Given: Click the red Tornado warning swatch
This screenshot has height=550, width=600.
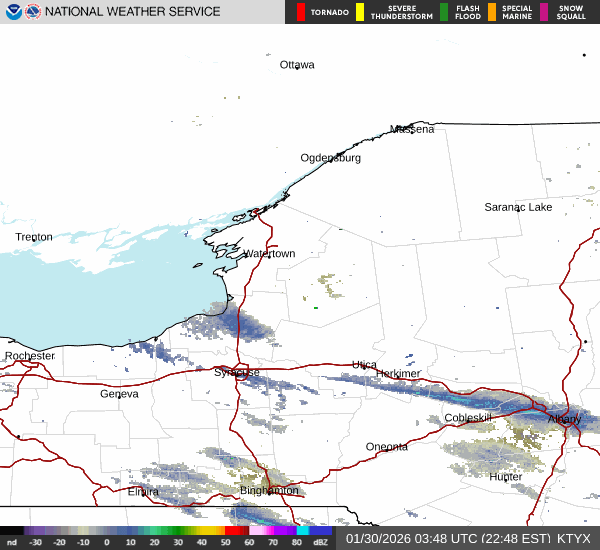Looking at the screenshot, I should point(301,12).
